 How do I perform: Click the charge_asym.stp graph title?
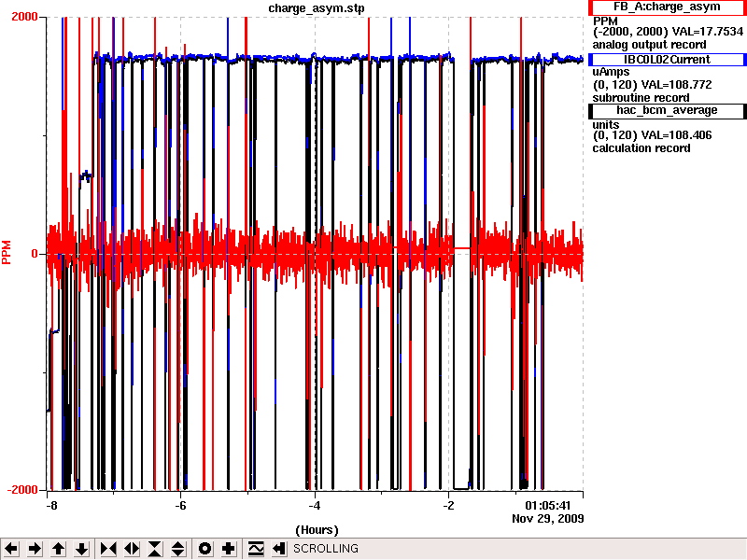coord(317,8)
